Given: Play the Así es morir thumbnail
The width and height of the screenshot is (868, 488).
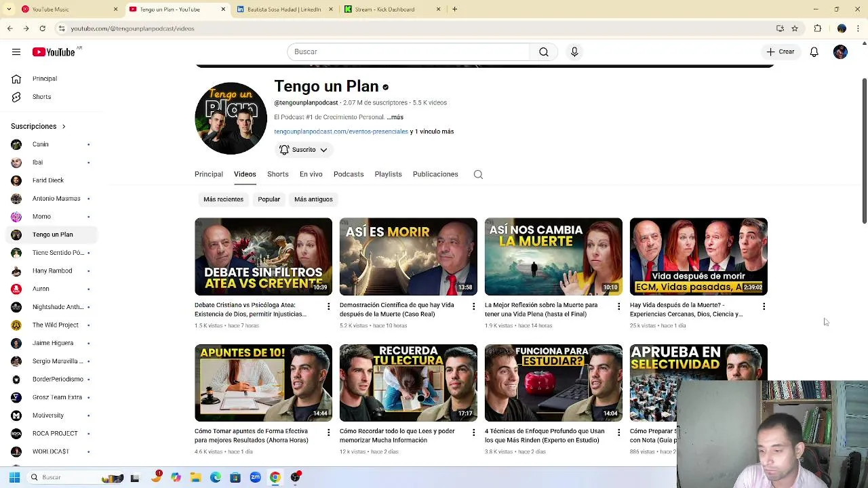Looking at the screenshot, I should (408, 257).
